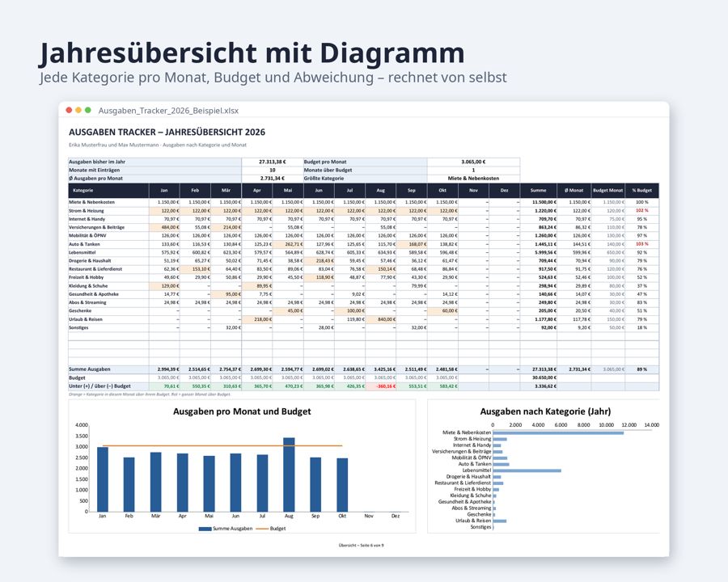Screen dimensions: 728x582
Task: Click the Urlaub & Reisen label in category chart
Action: click(473, 521)
